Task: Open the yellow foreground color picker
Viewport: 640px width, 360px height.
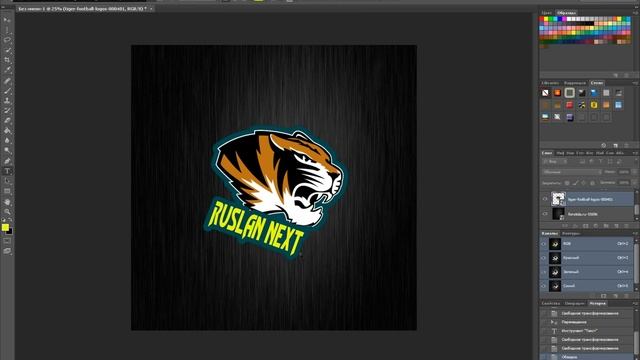Action: coord(5,227)
